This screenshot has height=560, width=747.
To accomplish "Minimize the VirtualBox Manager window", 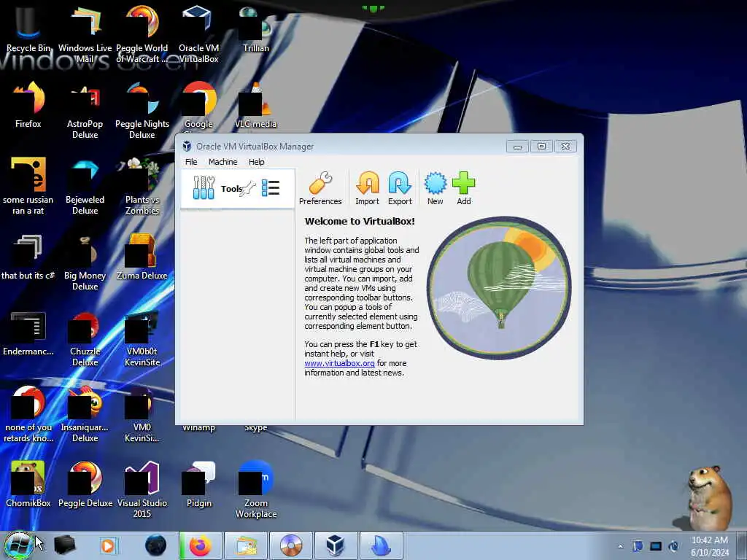I will (x=517, y=146).
